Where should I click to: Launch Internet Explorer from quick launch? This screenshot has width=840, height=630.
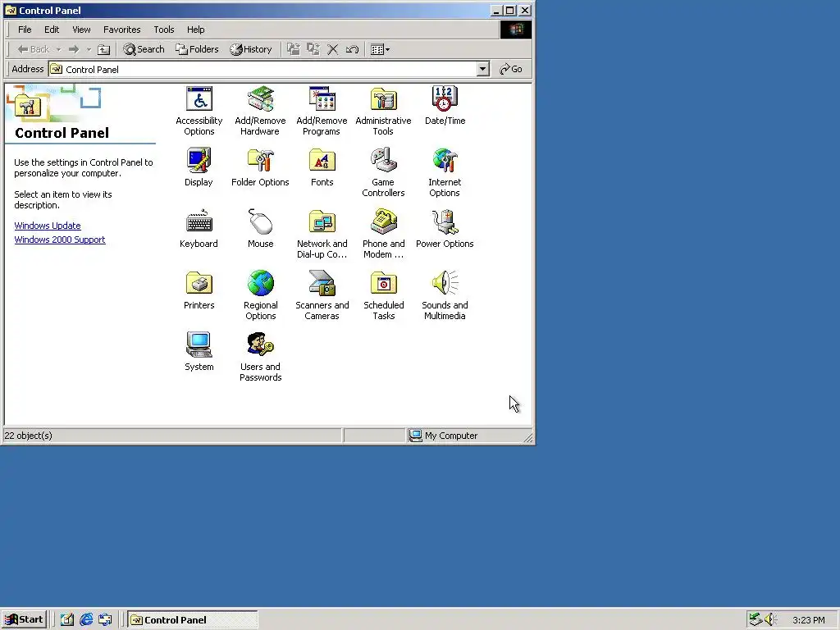[x=86, y=620]
